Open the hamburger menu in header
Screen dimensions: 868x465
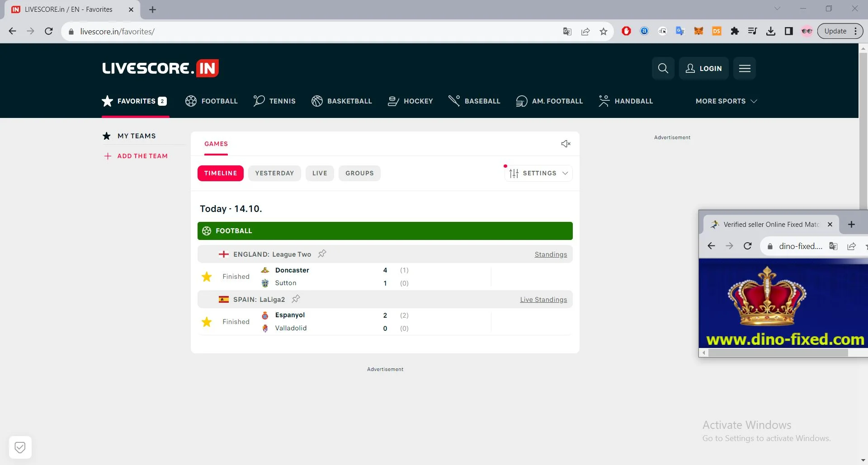pyautogui.click(x=744, y=68)
